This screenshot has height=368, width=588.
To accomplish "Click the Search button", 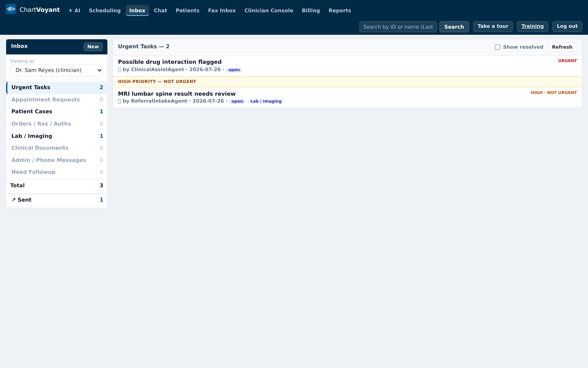I will (x=454, y=27).
